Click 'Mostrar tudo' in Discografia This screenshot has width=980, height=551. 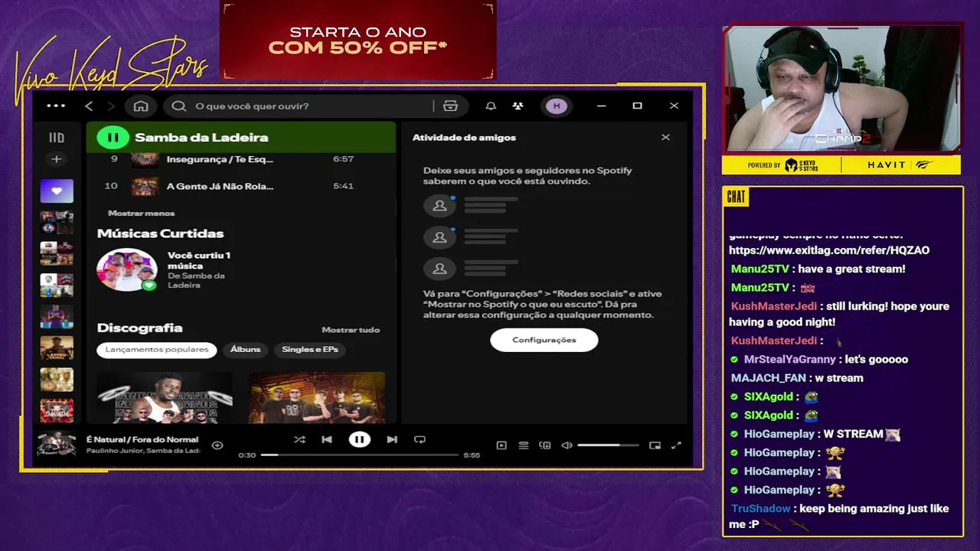click(351, 330)
